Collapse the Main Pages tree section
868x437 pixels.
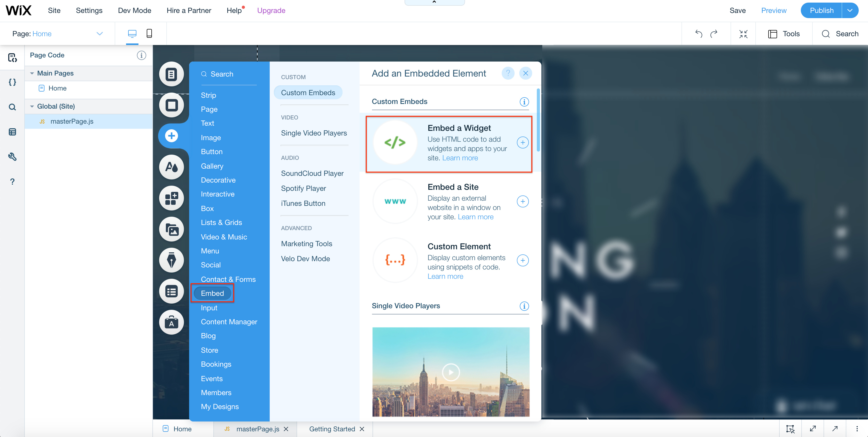(32, 73)
